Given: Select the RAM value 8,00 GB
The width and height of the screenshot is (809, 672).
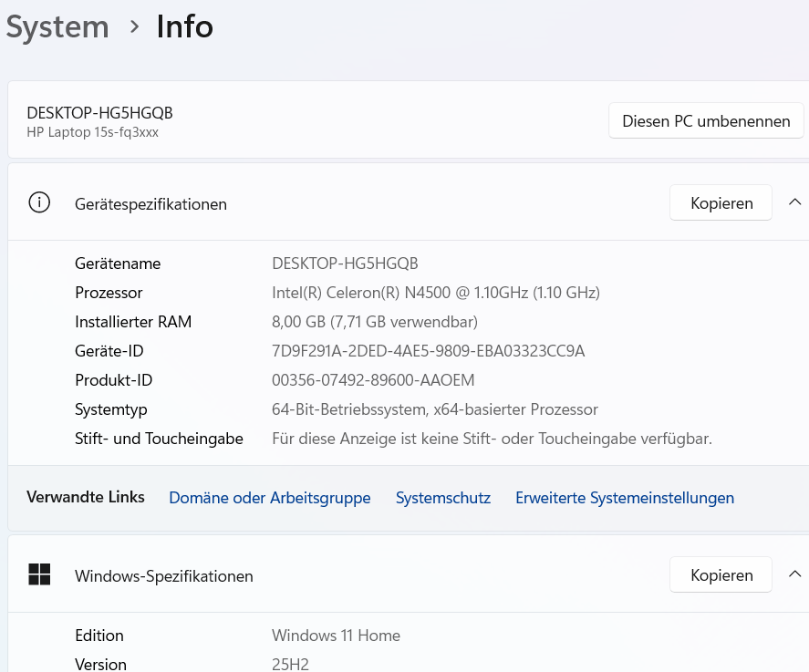Looking at the screenshot, I should (x=375, y=322).
